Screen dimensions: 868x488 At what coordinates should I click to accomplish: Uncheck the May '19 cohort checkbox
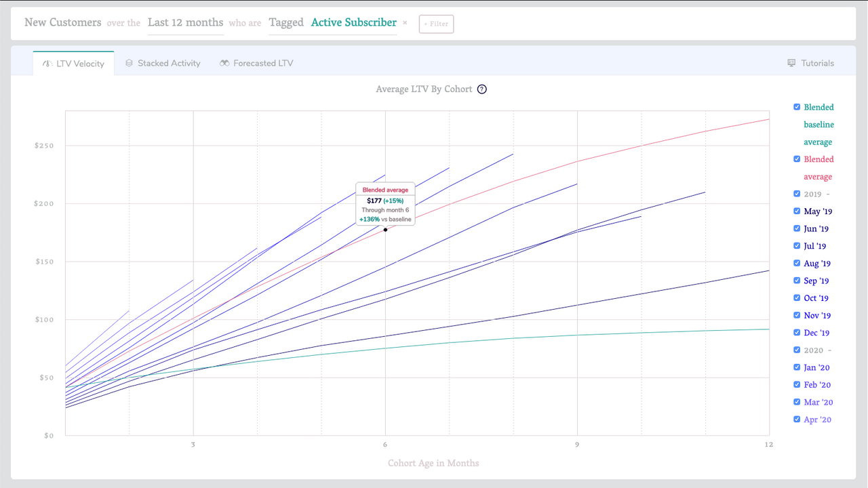[x=796, y=211]
